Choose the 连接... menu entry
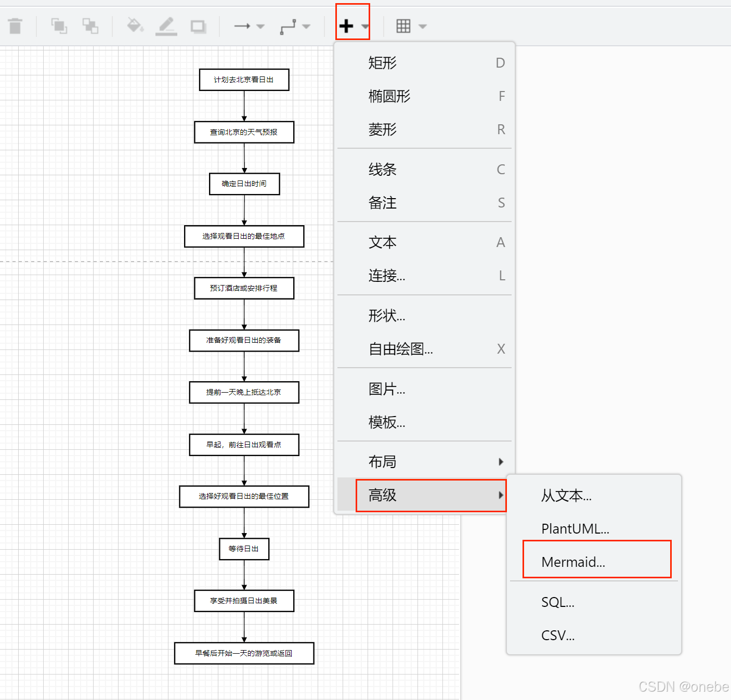This screenshot has height=700, width=731. 425,276
